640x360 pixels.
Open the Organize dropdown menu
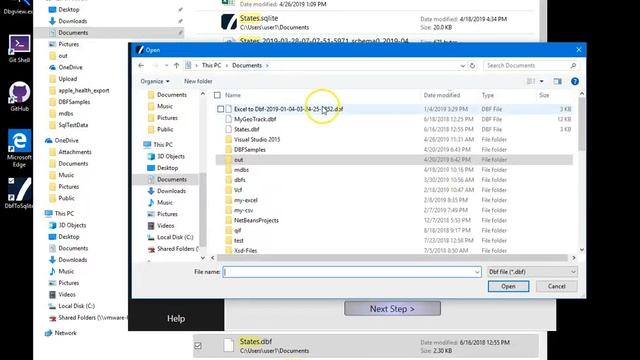pos(155,81)
